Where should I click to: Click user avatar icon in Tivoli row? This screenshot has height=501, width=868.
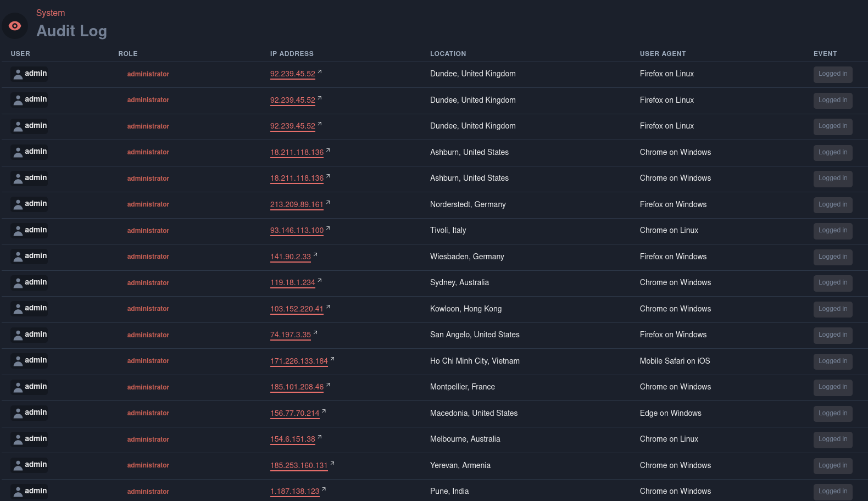18,231
